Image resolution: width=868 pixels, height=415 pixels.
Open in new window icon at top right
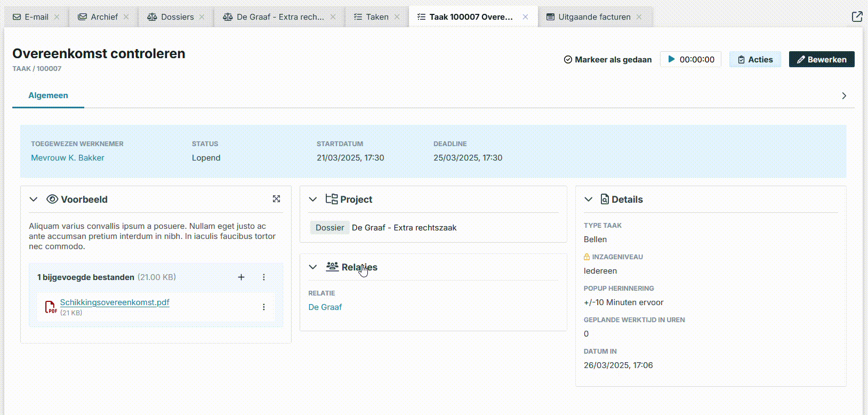coord(857,17)
